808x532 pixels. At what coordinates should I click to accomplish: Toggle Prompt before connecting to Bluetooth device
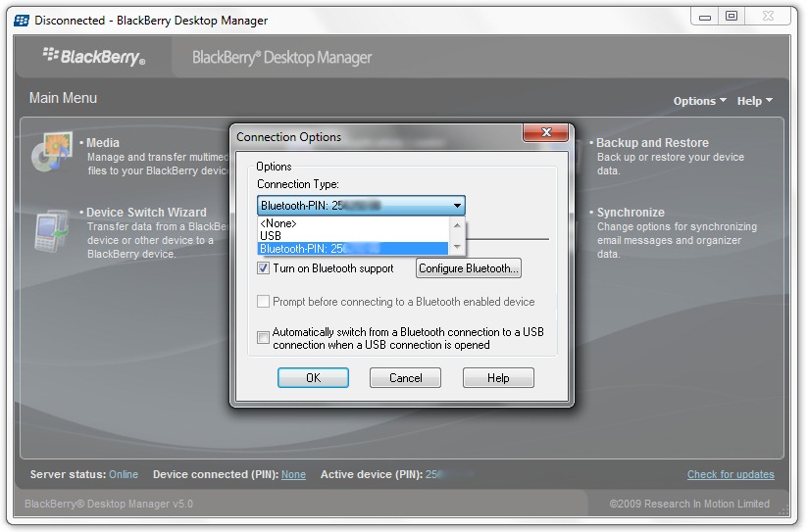pos(263,303)
